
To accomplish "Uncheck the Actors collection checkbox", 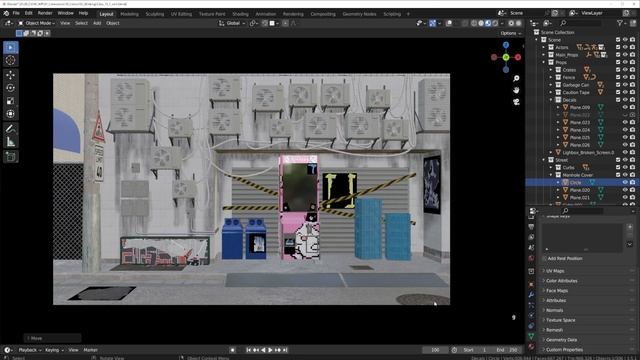I will (x=618, y=47).
